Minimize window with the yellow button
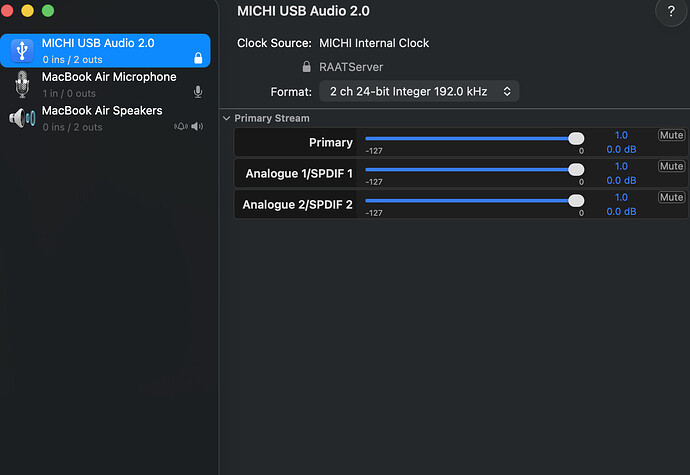 coord(27,11)
